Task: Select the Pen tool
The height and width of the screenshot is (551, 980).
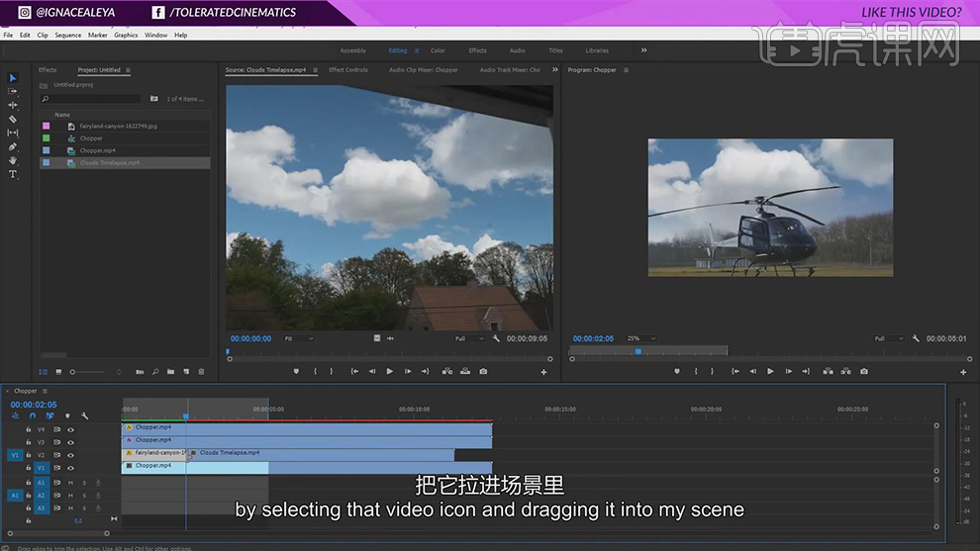Action: pyautogui.click(x=13, y=146)
